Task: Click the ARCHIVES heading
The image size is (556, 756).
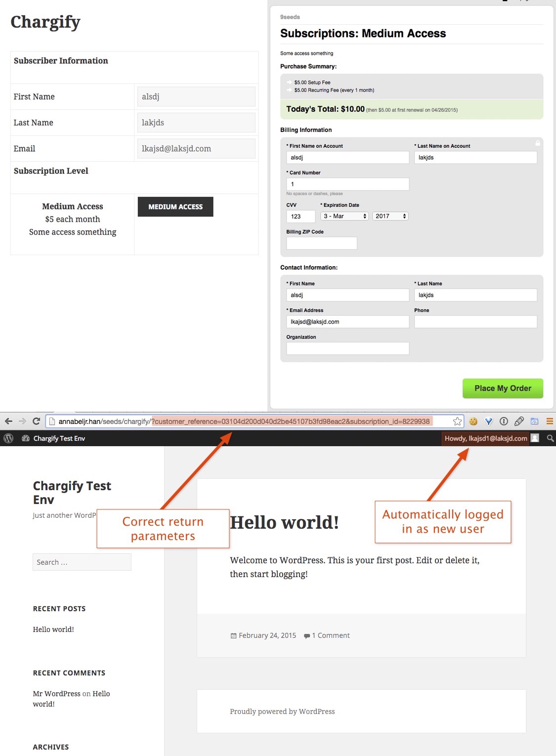Action: 51,747
